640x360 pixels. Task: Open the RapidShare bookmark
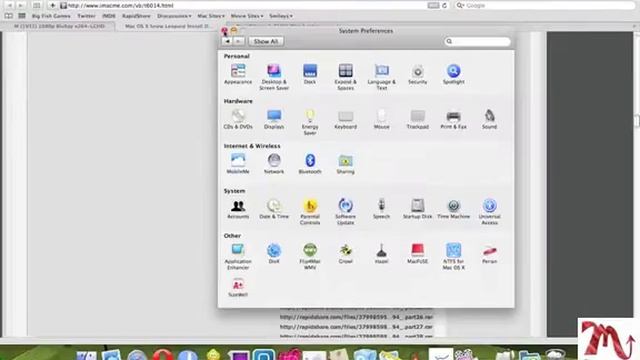click(x=136, y=16)
